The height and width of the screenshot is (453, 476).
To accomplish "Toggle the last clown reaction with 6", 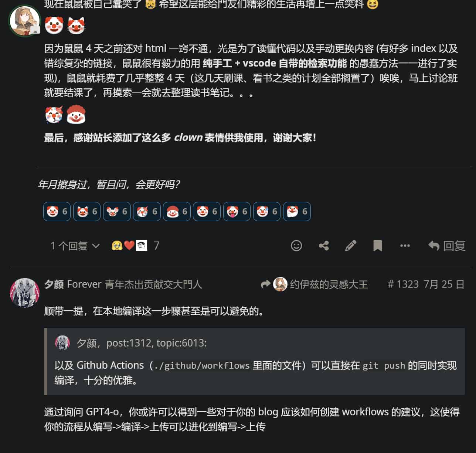I will pos(297,212).
